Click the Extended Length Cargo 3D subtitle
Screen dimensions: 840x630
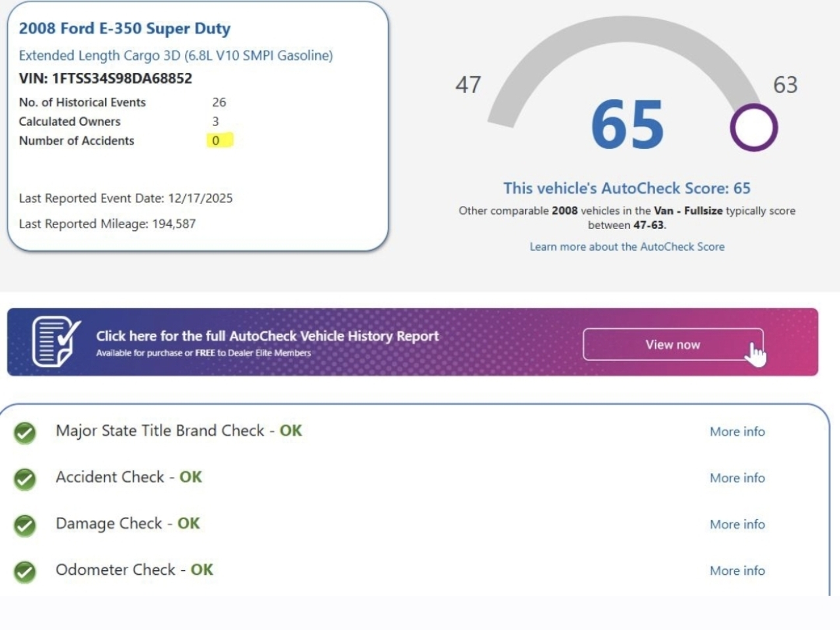click(x=175, y=56)
